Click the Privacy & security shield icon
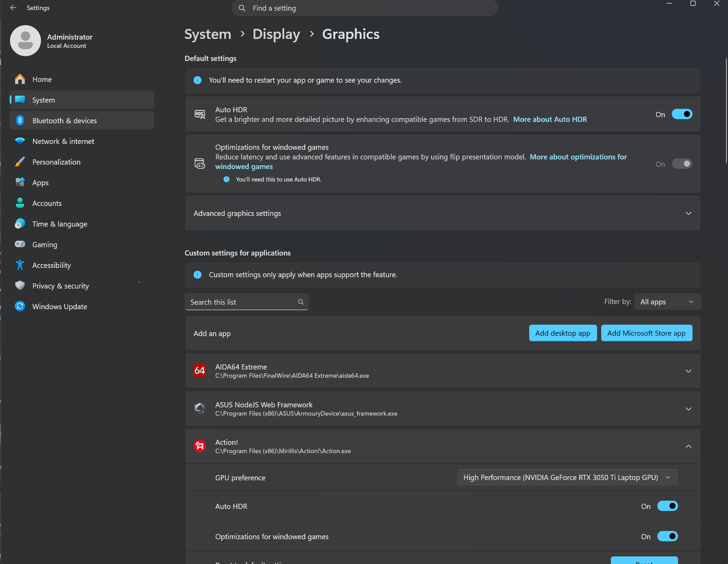 (x=20, y=286)
